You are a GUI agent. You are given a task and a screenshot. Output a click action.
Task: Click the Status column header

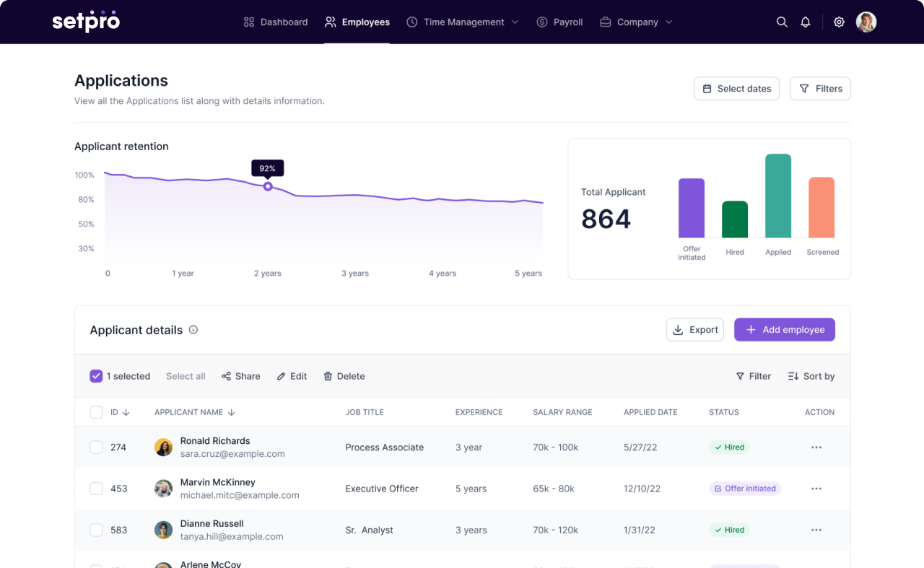tap(724, 412)
